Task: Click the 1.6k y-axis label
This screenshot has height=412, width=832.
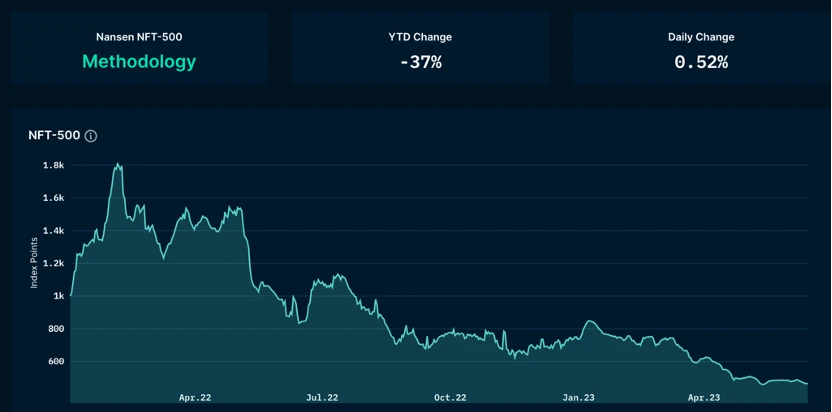Action: [53, 198]
